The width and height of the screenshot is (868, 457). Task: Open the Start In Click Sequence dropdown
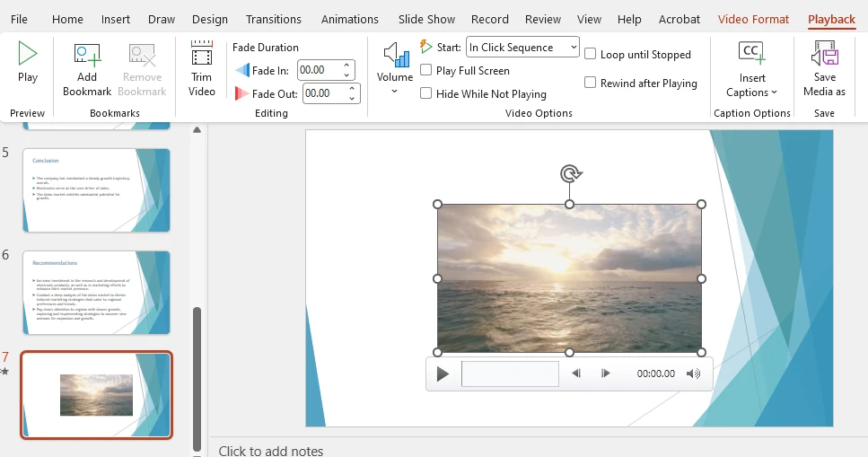pyautogui.click(x=522, y=48)
